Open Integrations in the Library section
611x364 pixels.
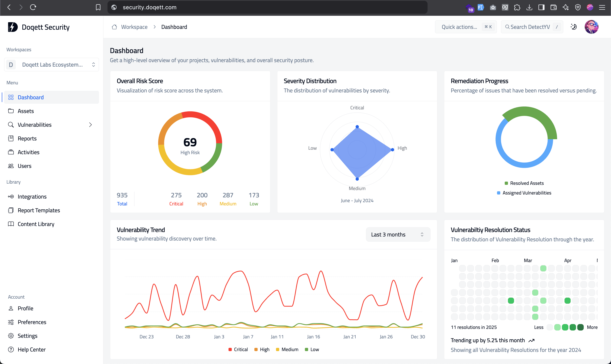[32, 197]
